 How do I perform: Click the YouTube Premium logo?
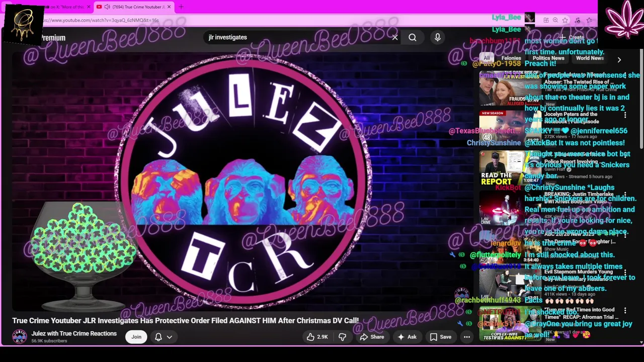coord(53,38)
